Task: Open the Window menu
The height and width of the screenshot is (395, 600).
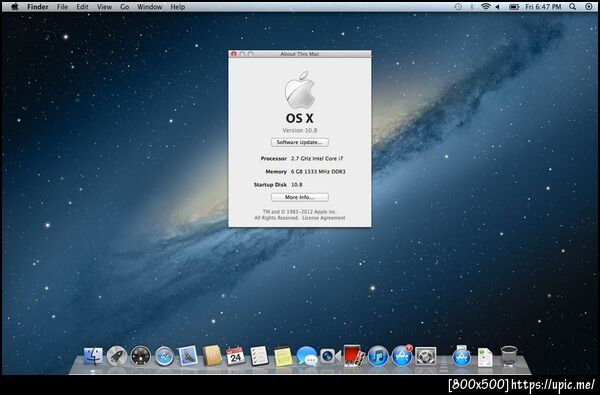Action: 150,7
